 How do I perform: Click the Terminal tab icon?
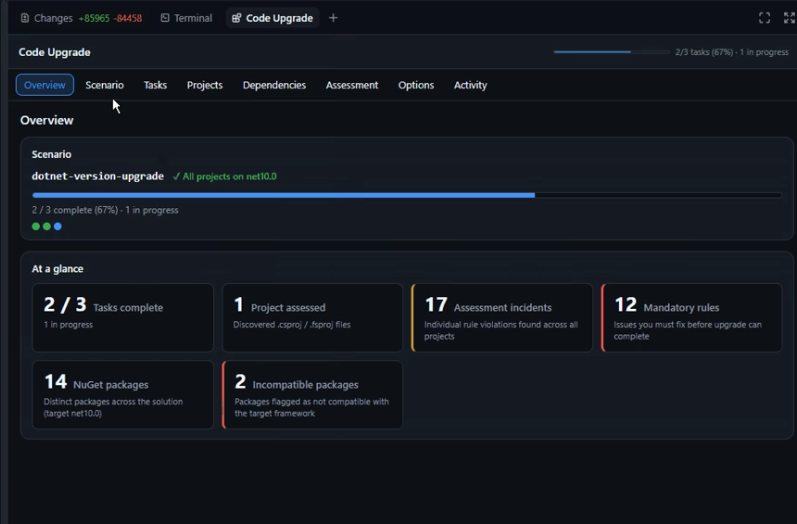(165, 18)
